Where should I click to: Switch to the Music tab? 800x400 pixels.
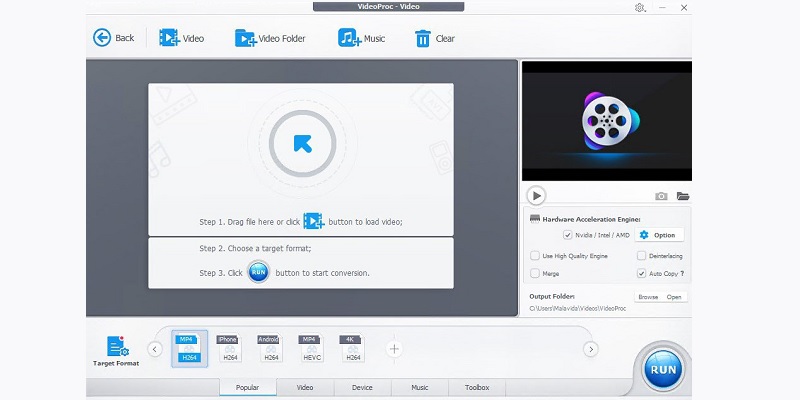(420, 387)
